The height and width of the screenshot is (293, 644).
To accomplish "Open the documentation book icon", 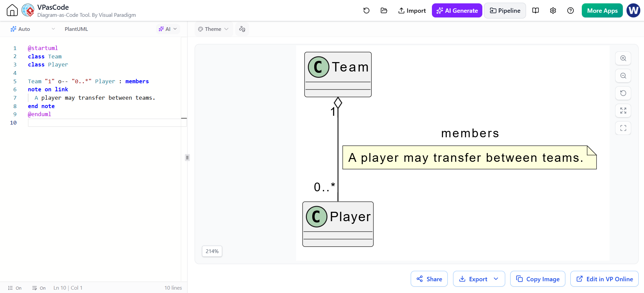I will pos(536,10).
